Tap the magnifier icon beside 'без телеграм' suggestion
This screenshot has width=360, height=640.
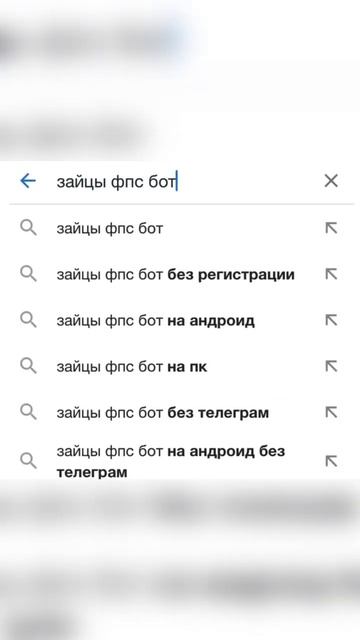[x=28, y=413]
